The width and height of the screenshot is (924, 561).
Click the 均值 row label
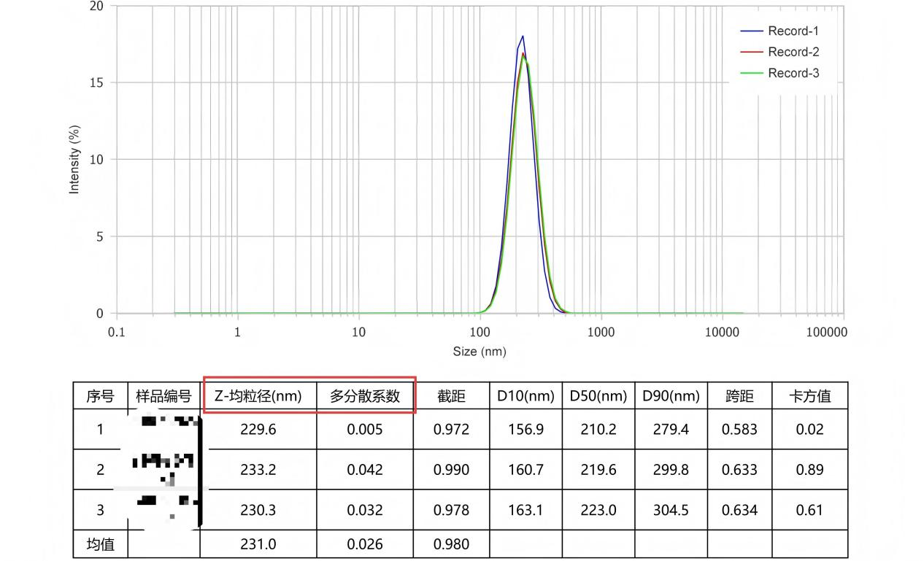tap(100, 544)
